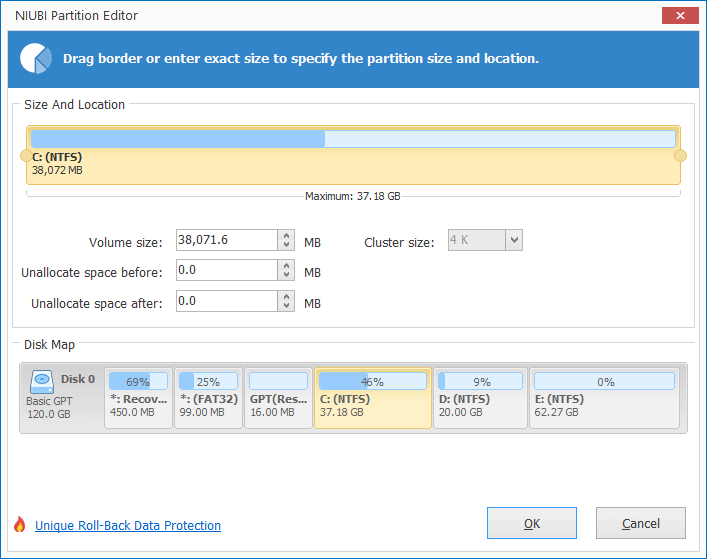Select the C: (NTFS) 37.18 GB partition in Disk Map
707x559 pixels.
[x=373, y=398]
